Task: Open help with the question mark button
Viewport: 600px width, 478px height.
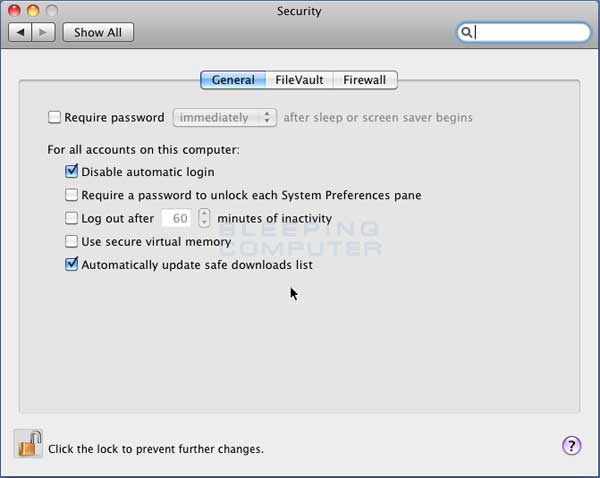Action: [x=571, y=445]
